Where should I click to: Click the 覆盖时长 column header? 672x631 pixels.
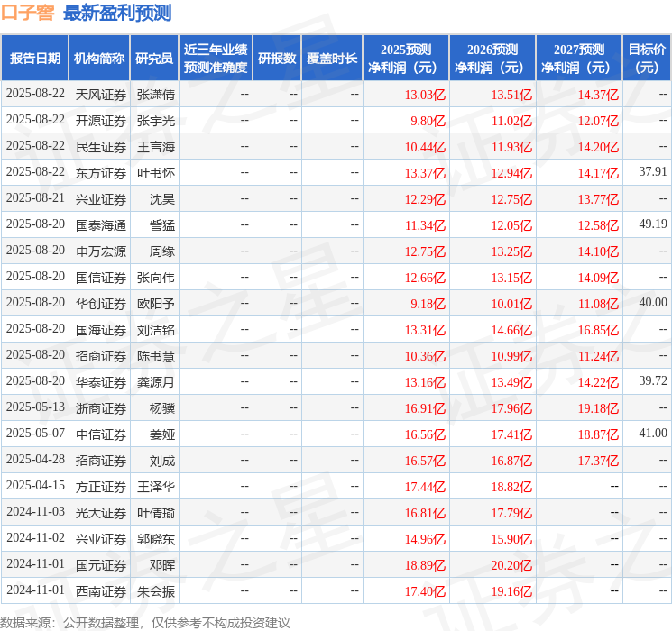click(332, 59)
